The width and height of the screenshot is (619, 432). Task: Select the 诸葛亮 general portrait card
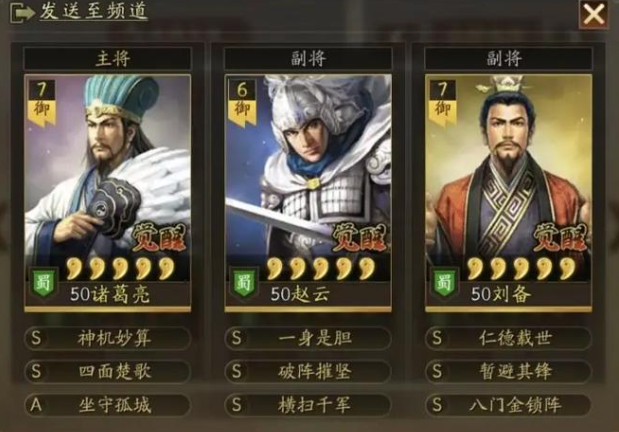click(108, 193)
